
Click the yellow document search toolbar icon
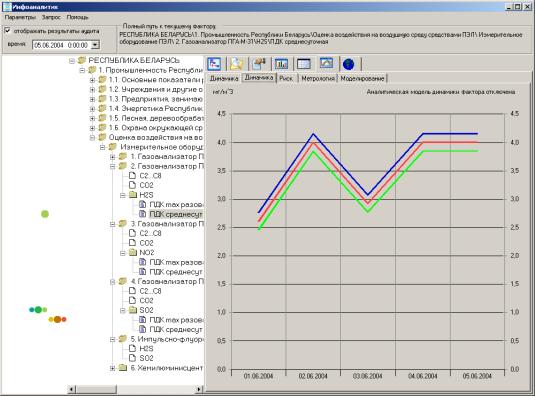pos(236,63)
